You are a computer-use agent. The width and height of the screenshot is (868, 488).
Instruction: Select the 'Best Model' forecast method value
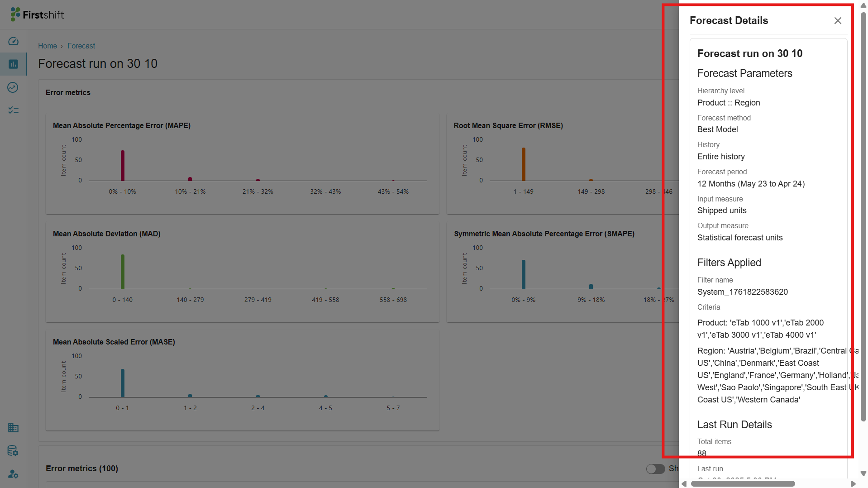pos(717,129)
